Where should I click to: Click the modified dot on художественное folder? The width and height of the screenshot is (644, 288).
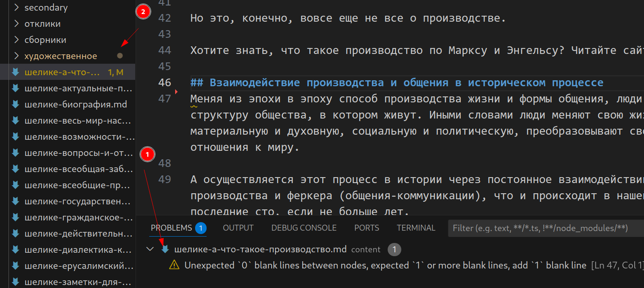tap(120, 56)
